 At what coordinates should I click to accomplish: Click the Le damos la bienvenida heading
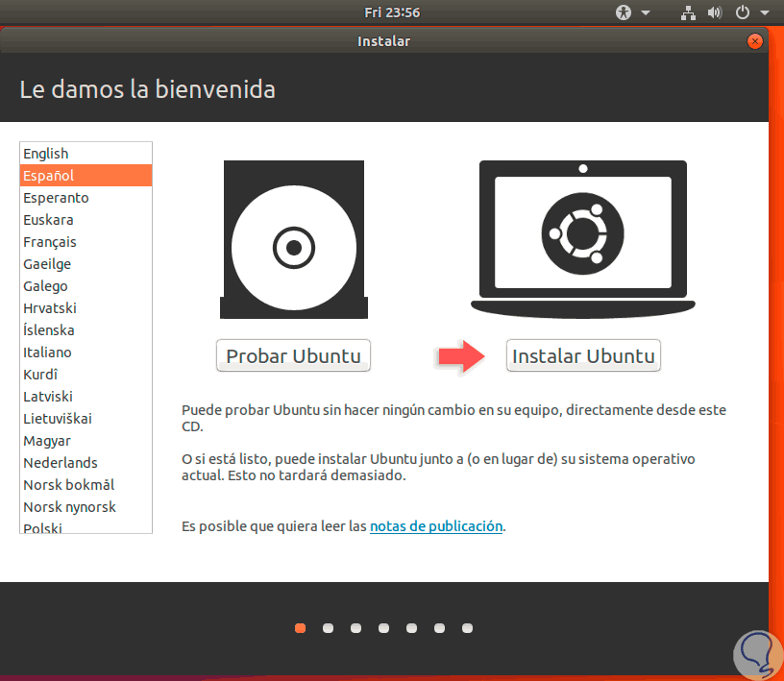click(148, 89)
